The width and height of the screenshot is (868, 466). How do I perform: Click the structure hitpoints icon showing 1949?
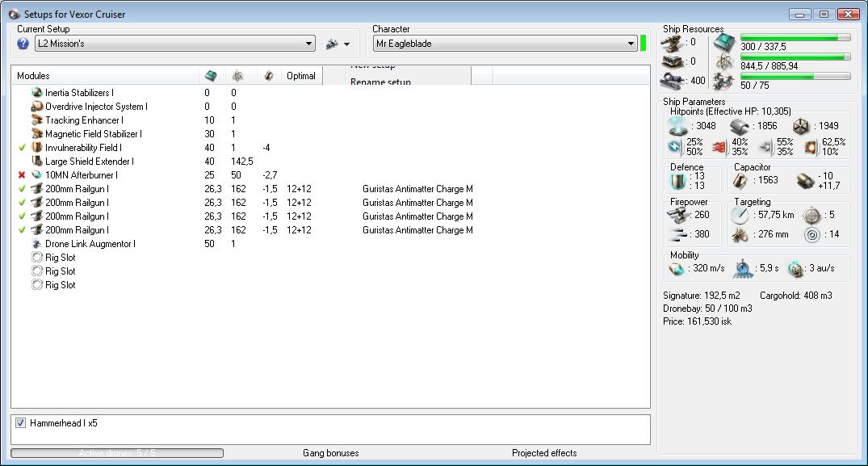tap(800, 126)
